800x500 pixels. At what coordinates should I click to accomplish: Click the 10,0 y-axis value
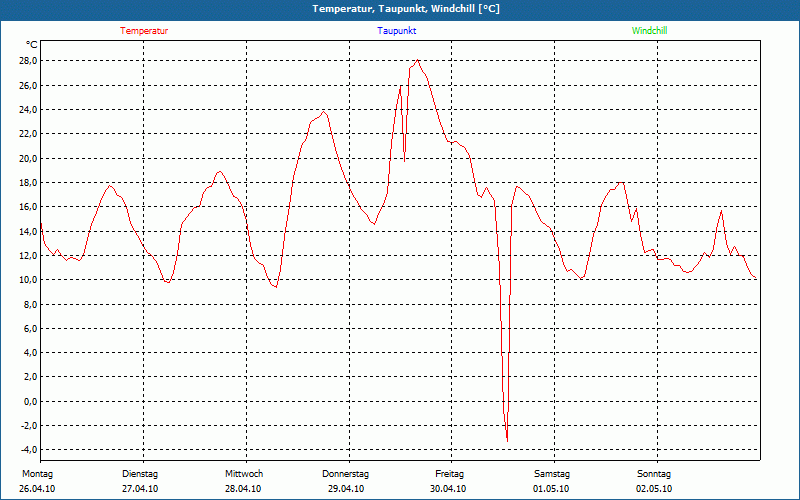28,280
